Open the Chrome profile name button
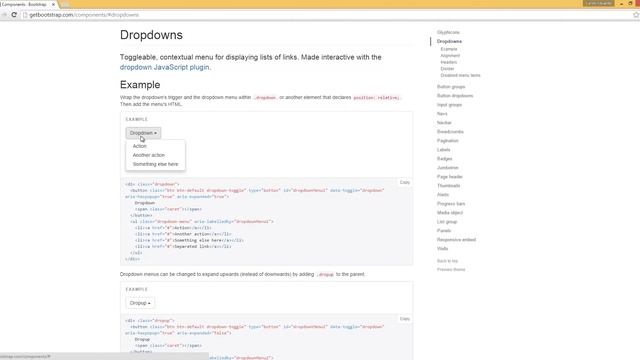 (x=598, y=3)
